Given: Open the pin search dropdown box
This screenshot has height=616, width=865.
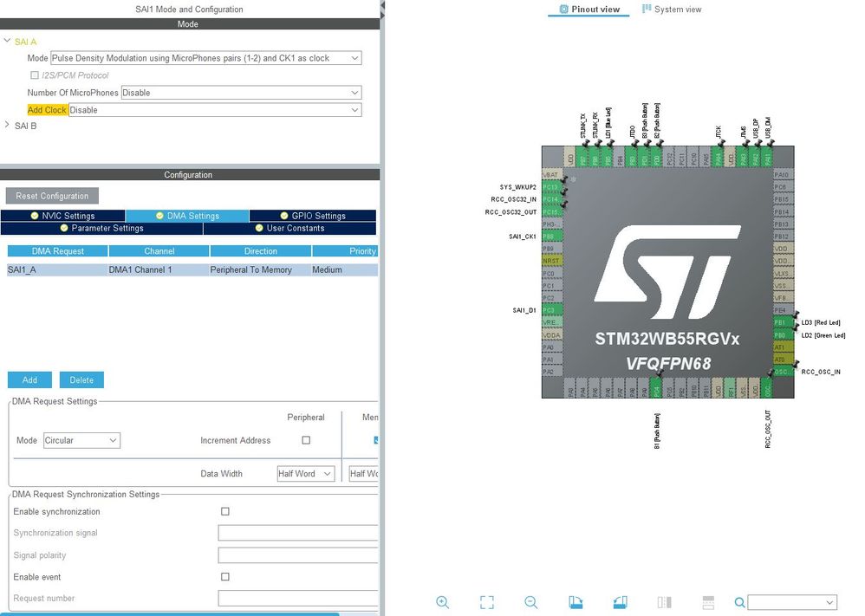Looking at the screenshot, I should click(x=792, y=602).
